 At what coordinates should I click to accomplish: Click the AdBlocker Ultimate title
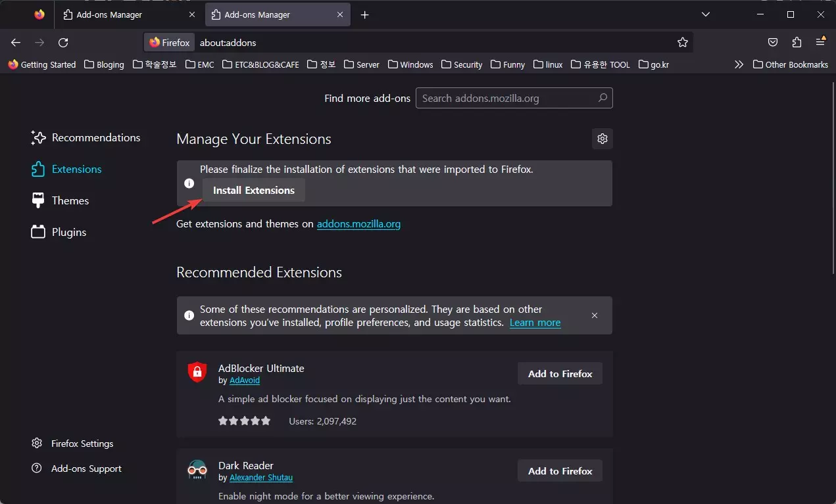click(x=261, y=369)
